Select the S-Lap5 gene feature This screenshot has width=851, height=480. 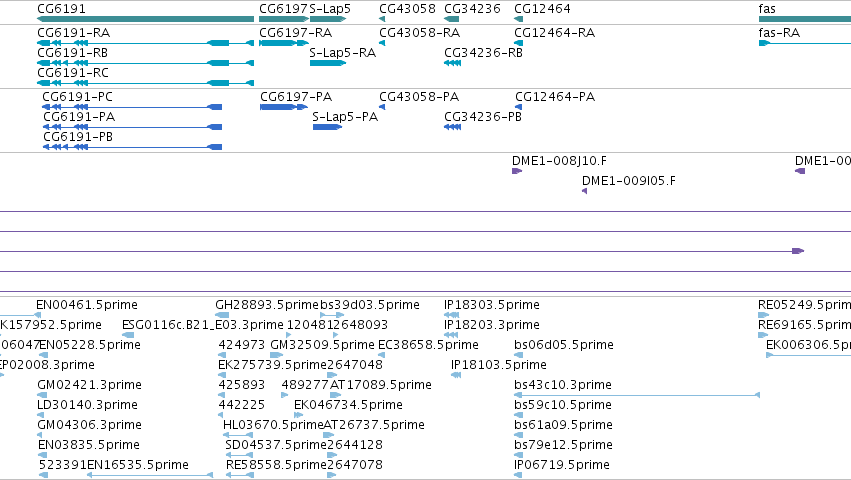[x=328, y=19]
